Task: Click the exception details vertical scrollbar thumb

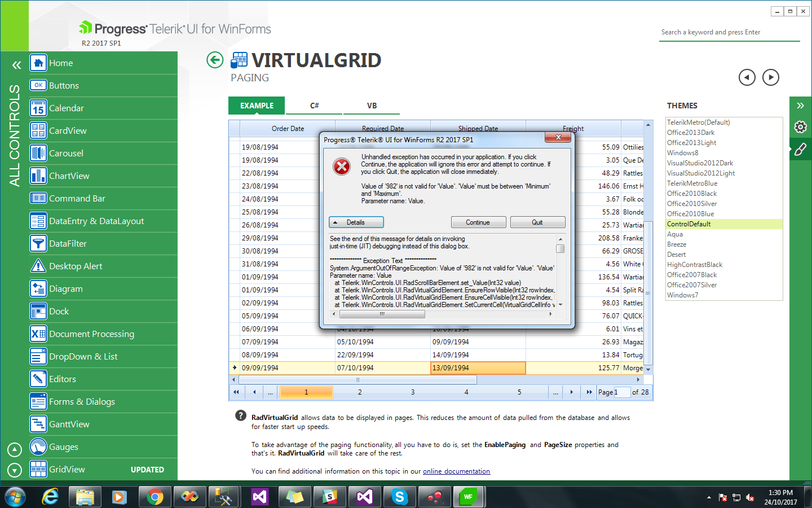Action: click(x=560, y=248)
